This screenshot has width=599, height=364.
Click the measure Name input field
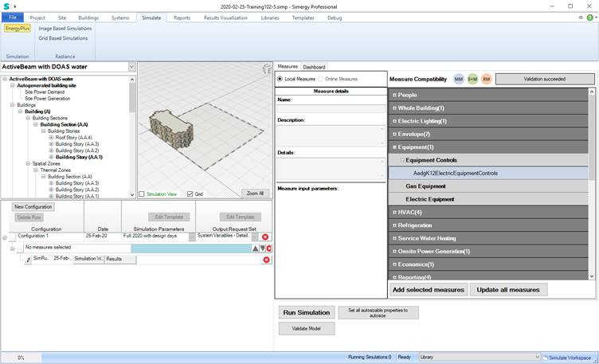[331, 109]
